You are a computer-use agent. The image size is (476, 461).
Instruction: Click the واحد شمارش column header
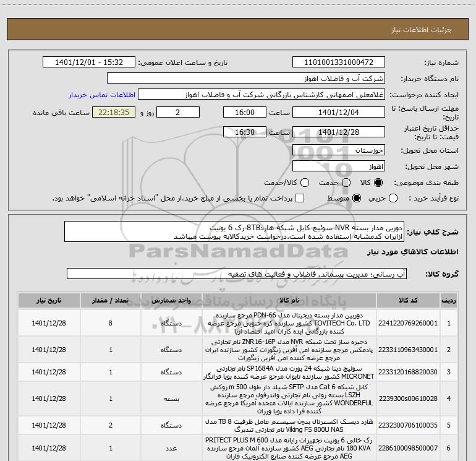coord(171,301)
